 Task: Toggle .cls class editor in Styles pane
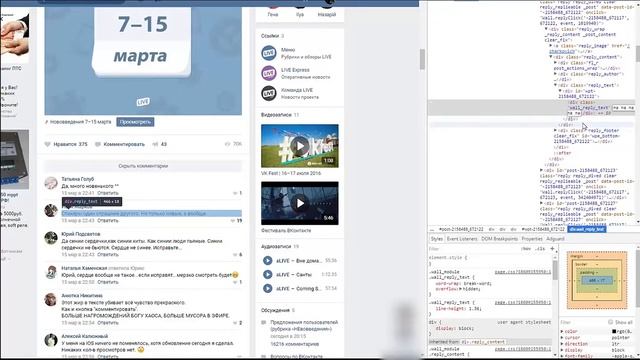pyautogui.click(x=540, y=249)
